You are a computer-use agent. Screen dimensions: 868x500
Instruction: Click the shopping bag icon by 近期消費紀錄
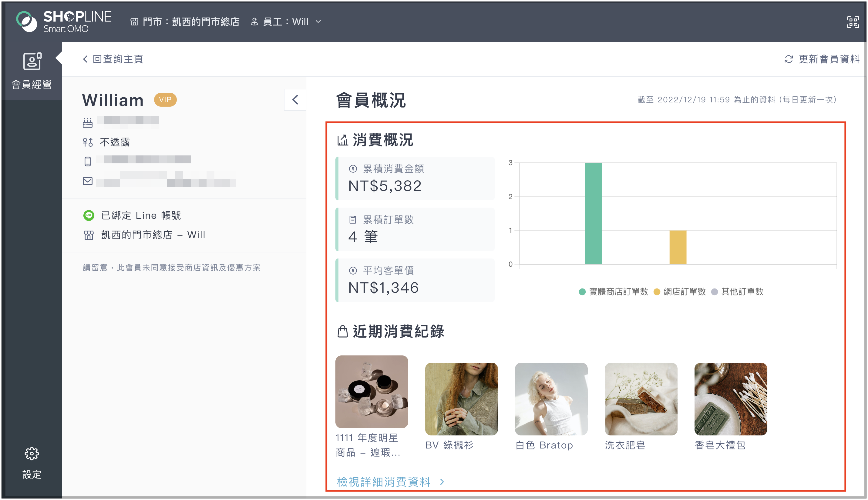[342, 331]
